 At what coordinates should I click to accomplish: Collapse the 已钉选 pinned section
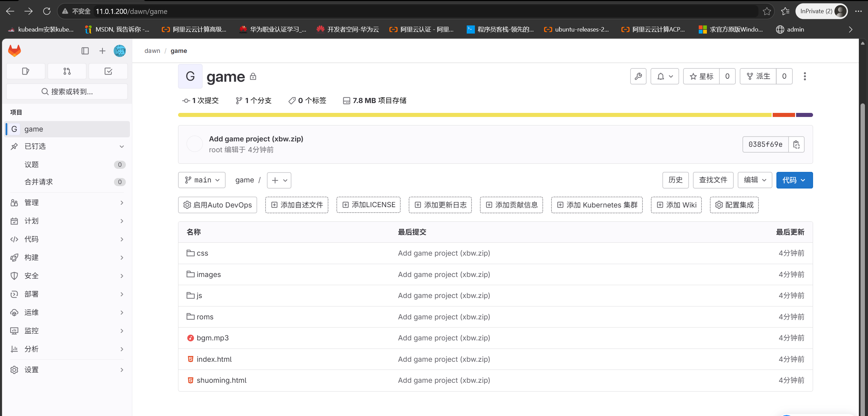67,146
